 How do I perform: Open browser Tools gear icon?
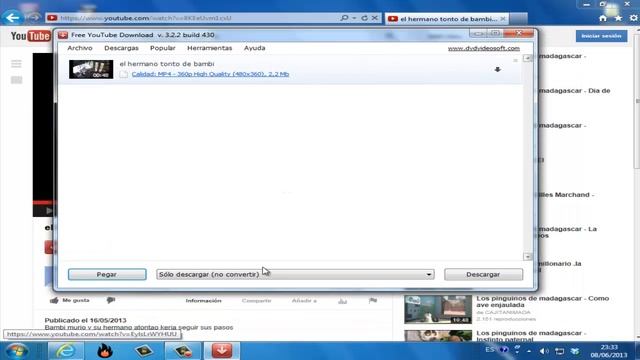click(x=633, y=18)
